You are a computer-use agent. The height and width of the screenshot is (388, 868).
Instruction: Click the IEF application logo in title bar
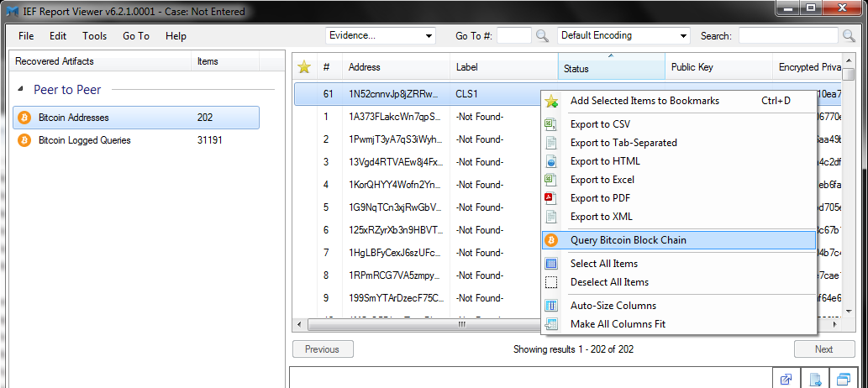tap(12, 11)
